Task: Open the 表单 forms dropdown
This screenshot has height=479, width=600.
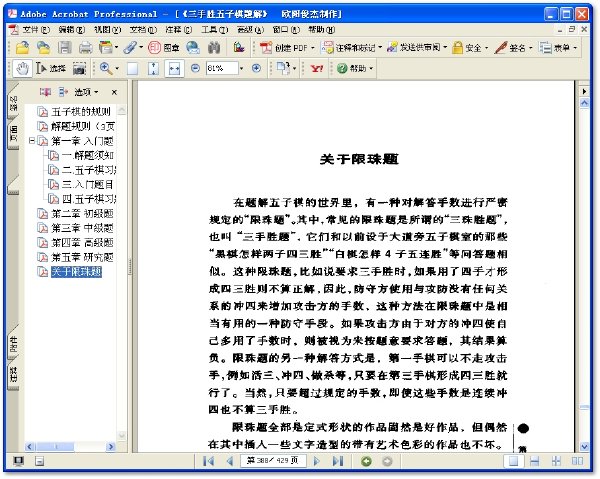Action: tap(558, 48)
